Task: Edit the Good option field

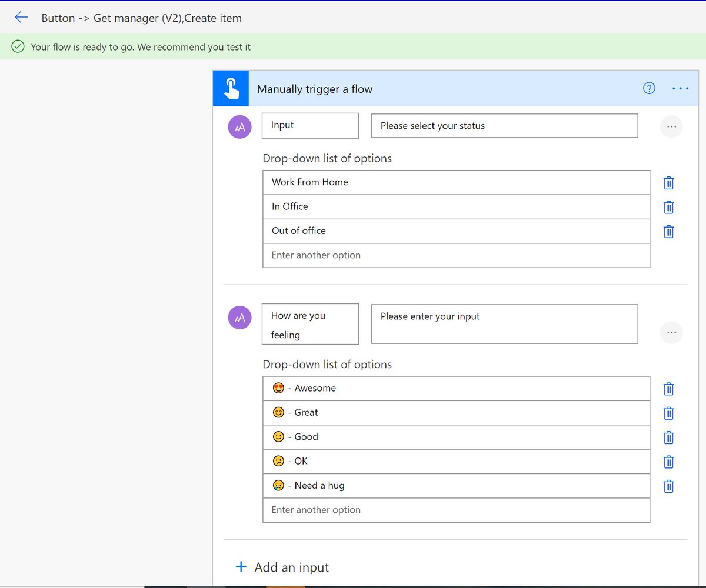Action: point(457,437)
